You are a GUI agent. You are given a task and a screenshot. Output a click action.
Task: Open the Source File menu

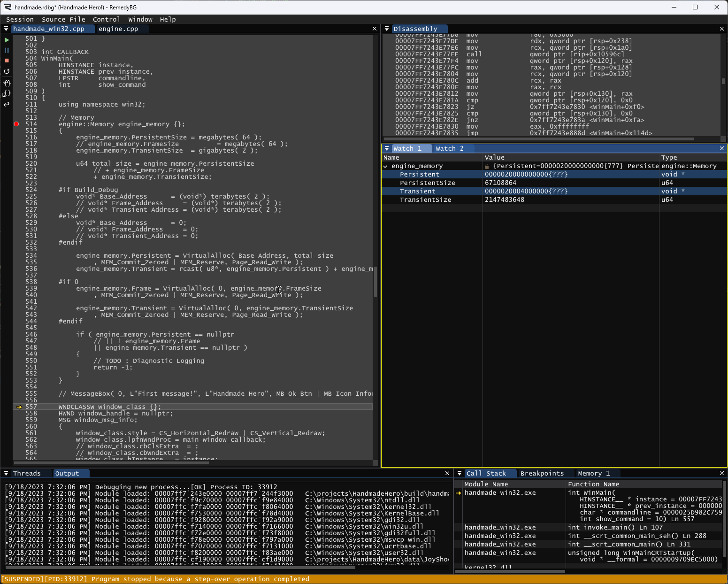click(63, 19)
